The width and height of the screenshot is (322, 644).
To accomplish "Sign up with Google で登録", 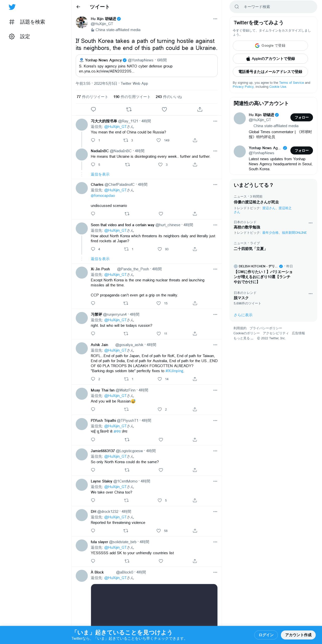I will (270, 46).
